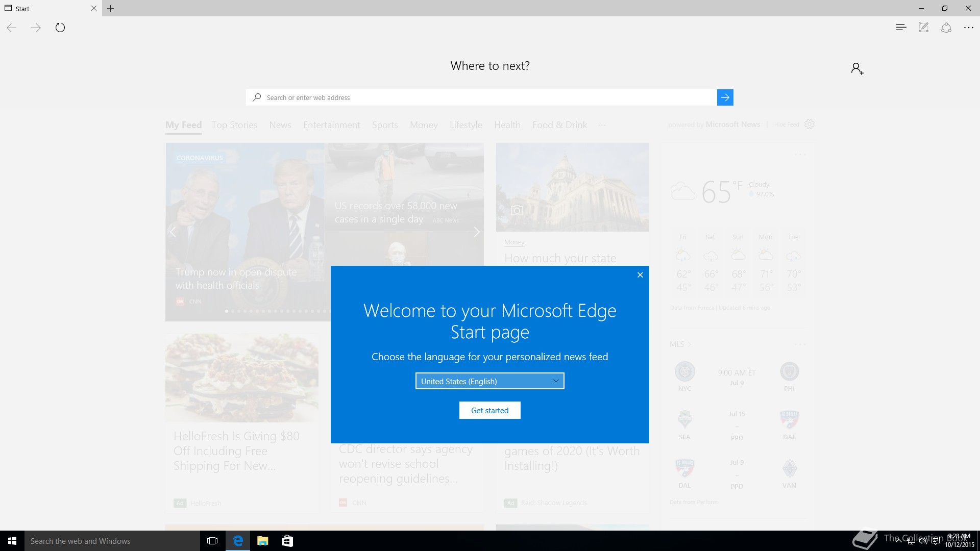Click the taskbar clock and date
The image size is (980, 551).
click(x=959, y=541)
